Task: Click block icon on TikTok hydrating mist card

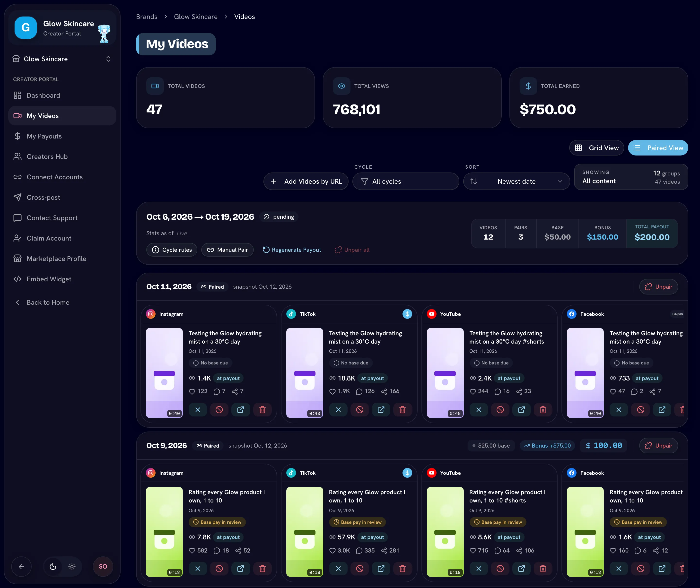Action: 359,410
